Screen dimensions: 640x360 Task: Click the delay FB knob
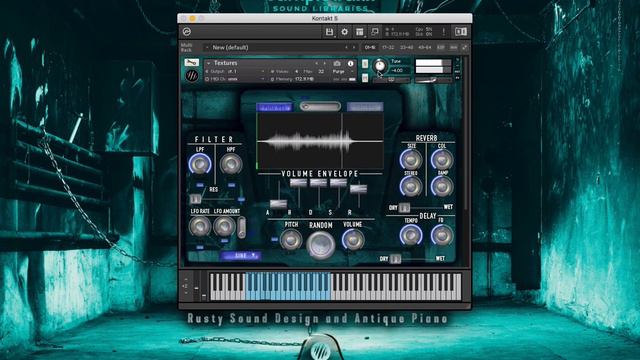(442, 235)
